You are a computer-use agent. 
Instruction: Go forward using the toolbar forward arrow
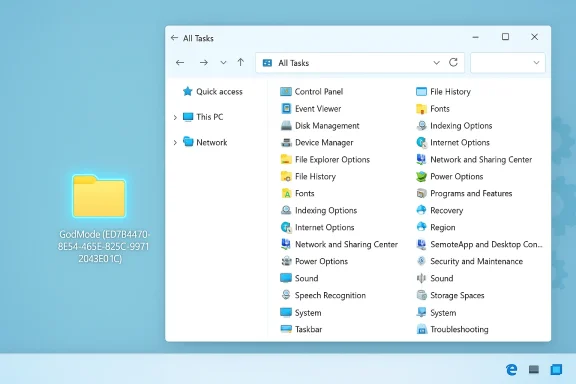click(x=204, y=62)
